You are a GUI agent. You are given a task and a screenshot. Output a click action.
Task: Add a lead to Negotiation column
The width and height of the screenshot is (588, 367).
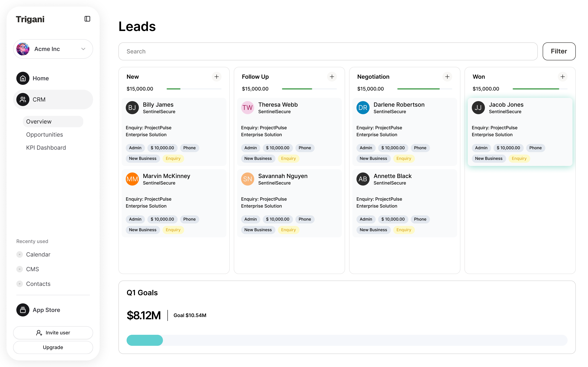point(447,77)
